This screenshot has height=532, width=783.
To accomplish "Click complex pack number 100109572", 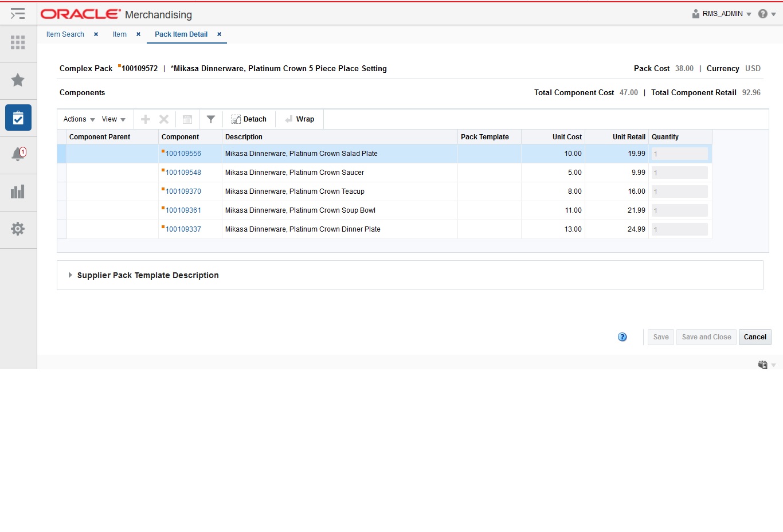I will coord(139,68).
